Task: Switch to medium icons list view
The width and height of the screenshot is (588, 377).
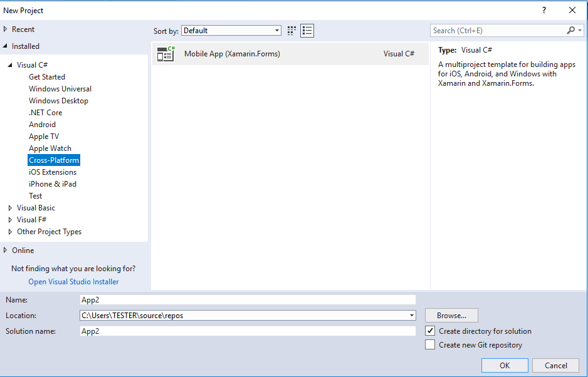Action: coord(307,31)
